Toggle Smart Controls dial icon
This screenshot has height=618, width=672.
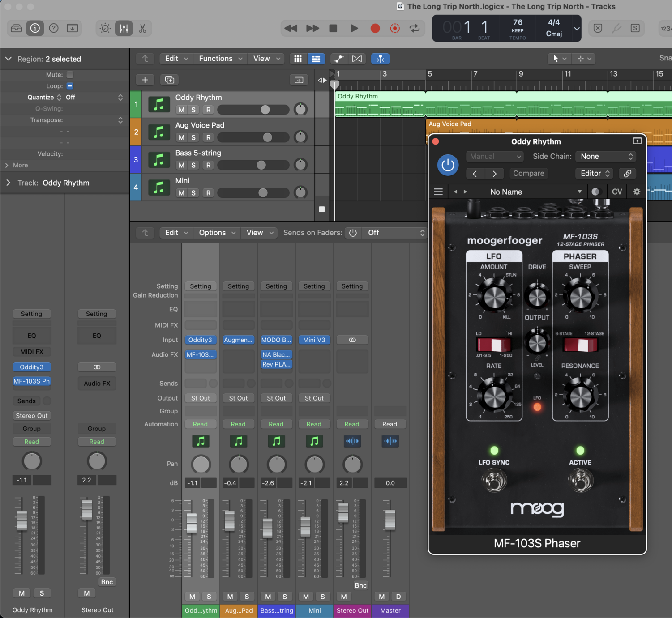pos(105,28)
